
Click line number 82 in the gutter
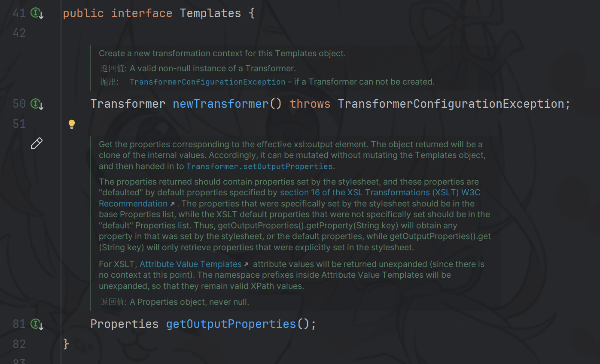[x=19, y=344]
